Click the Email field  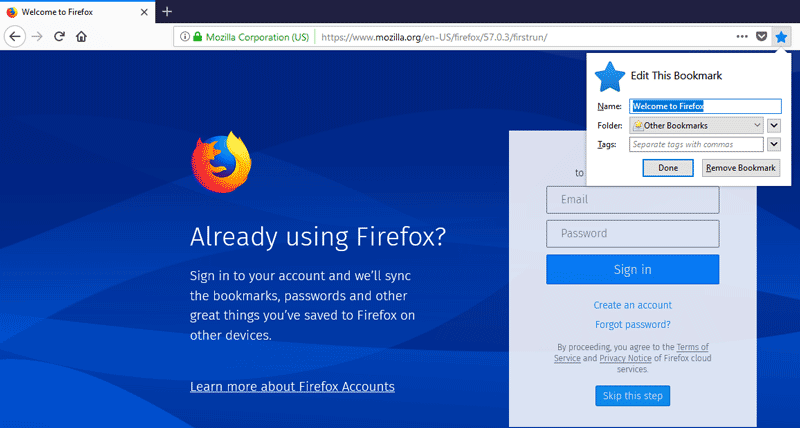pyautogui.click(x=633, y=199)
